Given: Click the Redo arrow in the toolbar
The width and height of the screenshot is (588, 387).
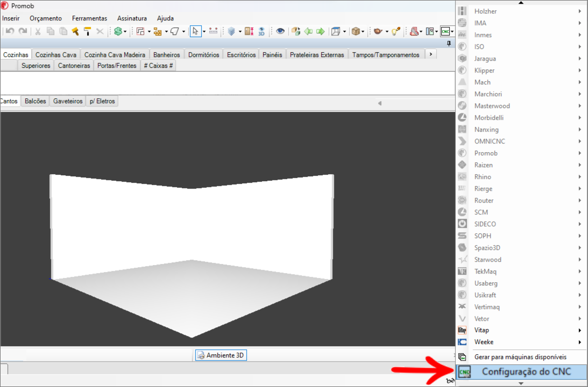Looking at the screenshot, I should (x=23, y=32).
